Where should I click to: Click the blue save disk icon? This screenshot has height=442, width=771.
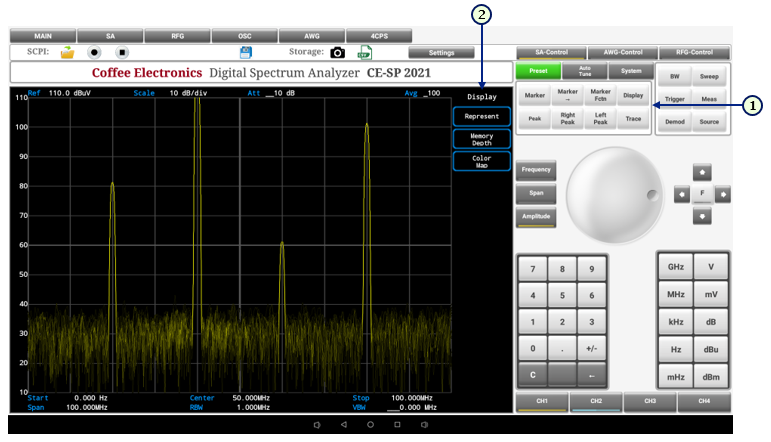click(246, 52)
